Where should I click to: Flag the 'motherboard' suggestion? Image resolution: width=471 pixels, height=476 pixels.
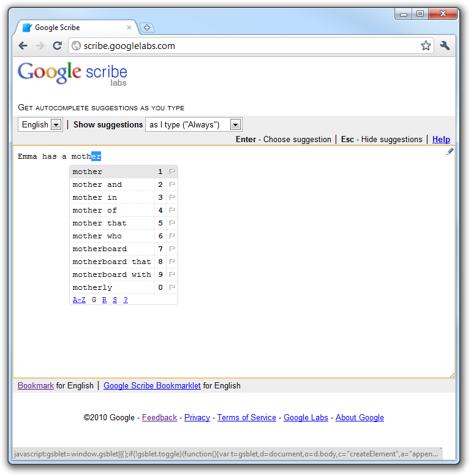point(172,249)
